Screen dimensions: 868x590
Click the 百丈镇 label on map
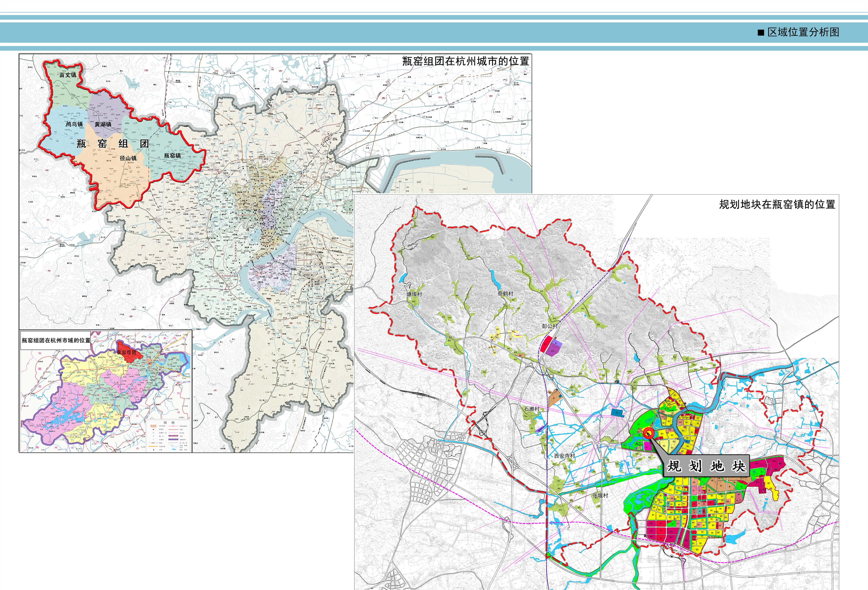68,75
